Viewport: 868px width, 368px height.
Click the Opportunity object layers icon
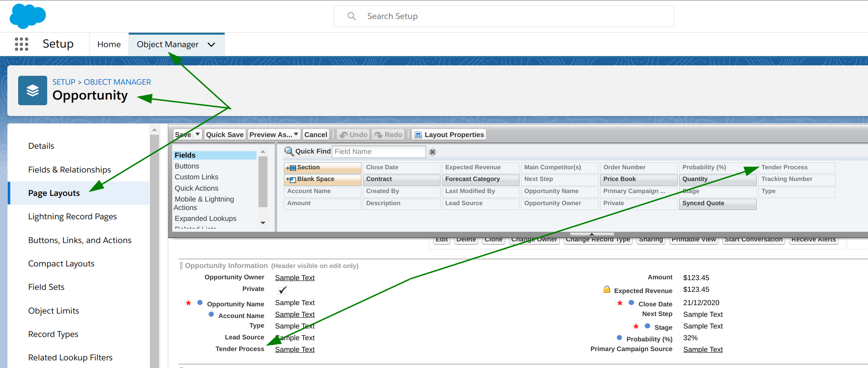coord(33,91)
